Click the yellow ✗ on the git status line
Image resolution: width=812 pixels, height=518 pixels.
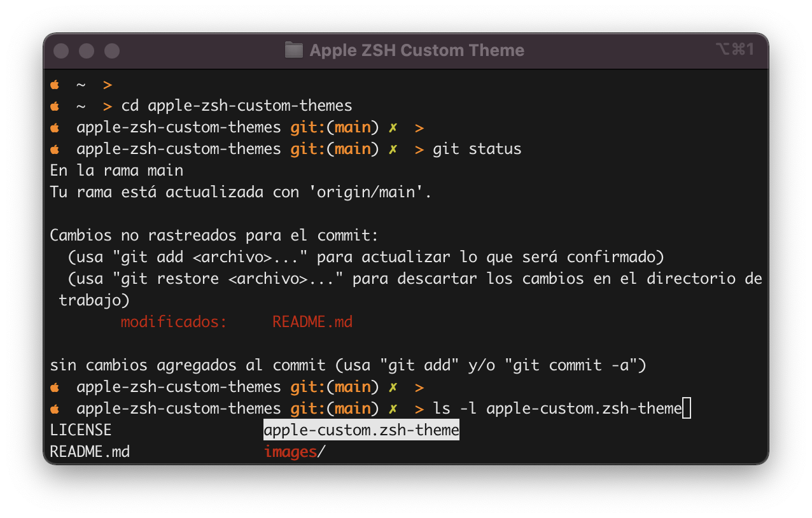[x=393, y=150]
